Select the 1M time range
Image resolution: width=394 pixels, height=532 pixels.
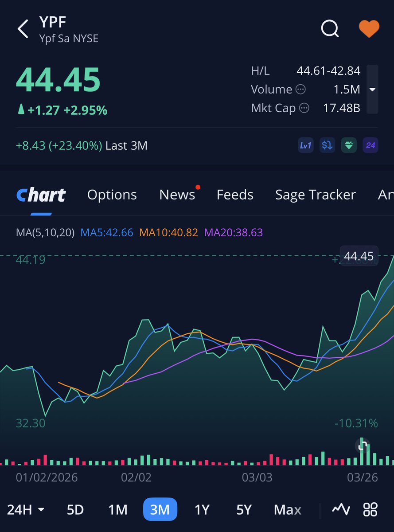117,509
